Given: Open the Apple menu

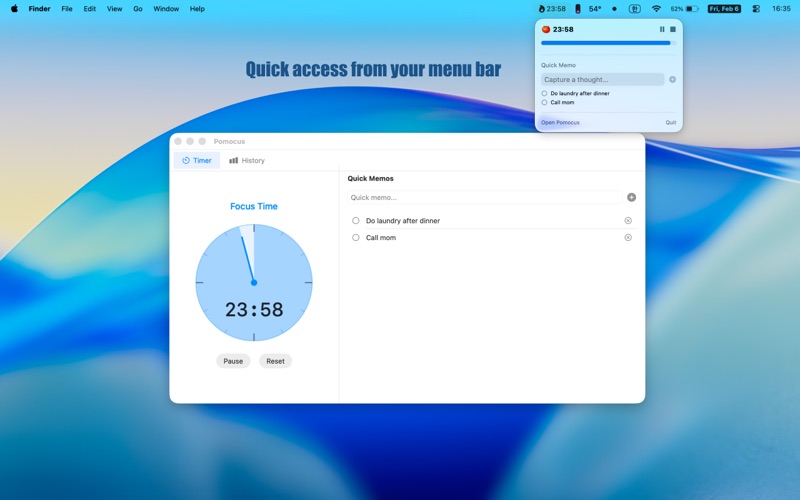Looking at the screenshot, I should point(14,9).
